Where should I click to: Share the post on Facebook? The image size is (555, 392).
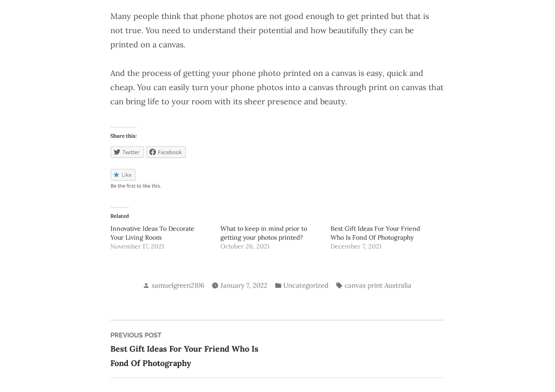(166, 152)
